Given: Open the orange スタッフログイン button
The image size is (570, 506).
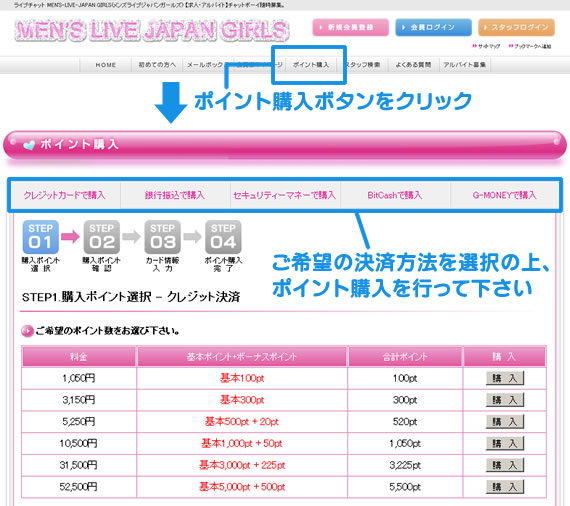Looking at the screenshot, I should 517,27.
